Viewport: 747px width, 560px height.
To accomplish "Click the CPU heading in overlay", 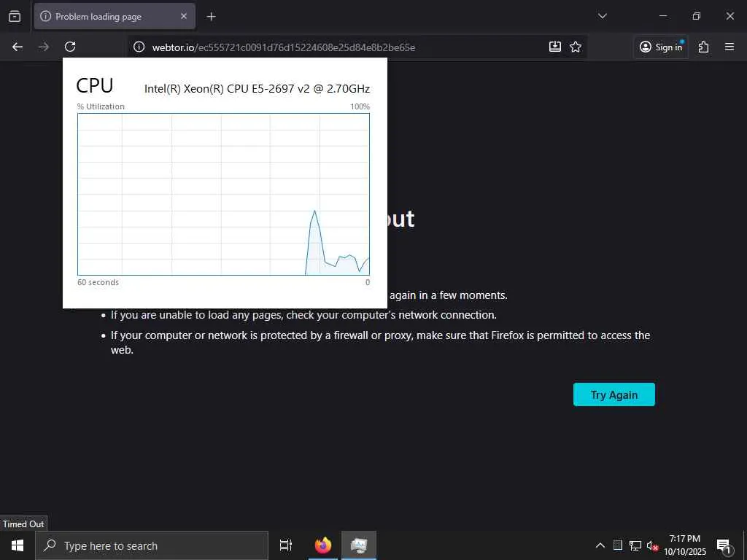I will pyautogui.click(x=95, y=86).
